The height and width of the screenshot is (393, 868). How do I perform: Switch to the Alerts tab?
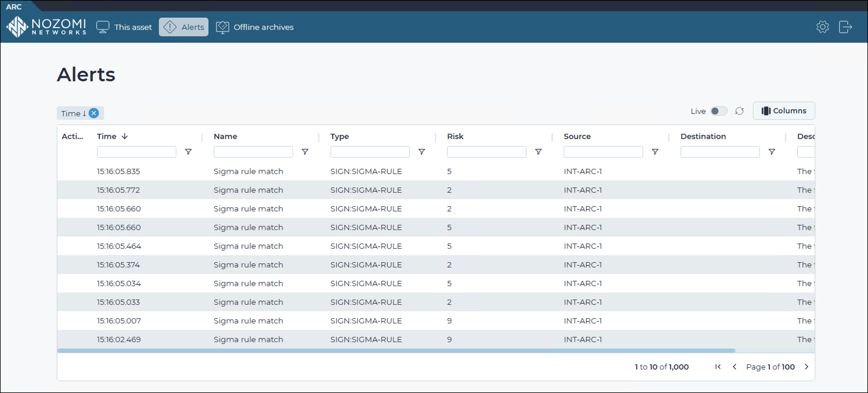click(x=184, y=27)
